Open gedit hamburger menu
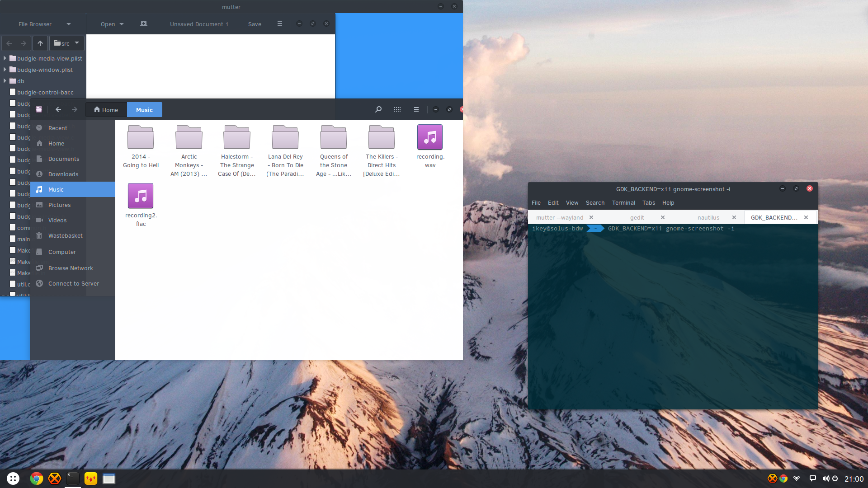This screenshot has width=868, height=488. pyautogui.click(x=280, y=24)
